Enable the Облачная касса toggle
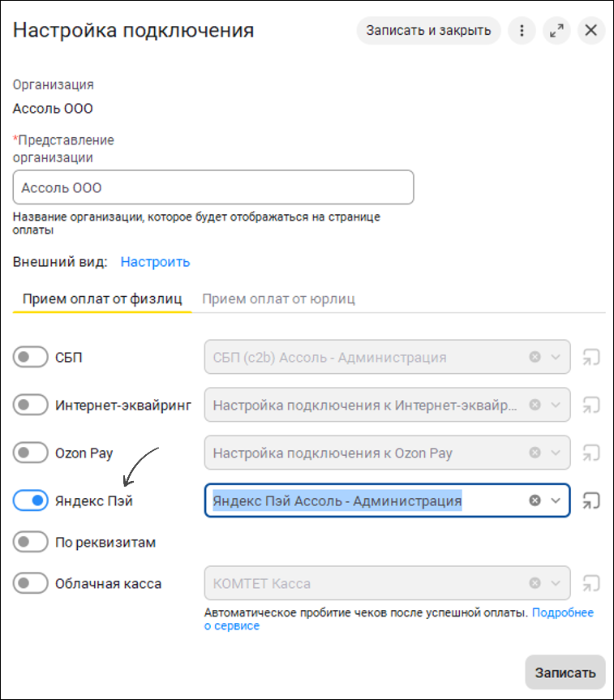The image size is (614, 700). coord(30,583)
